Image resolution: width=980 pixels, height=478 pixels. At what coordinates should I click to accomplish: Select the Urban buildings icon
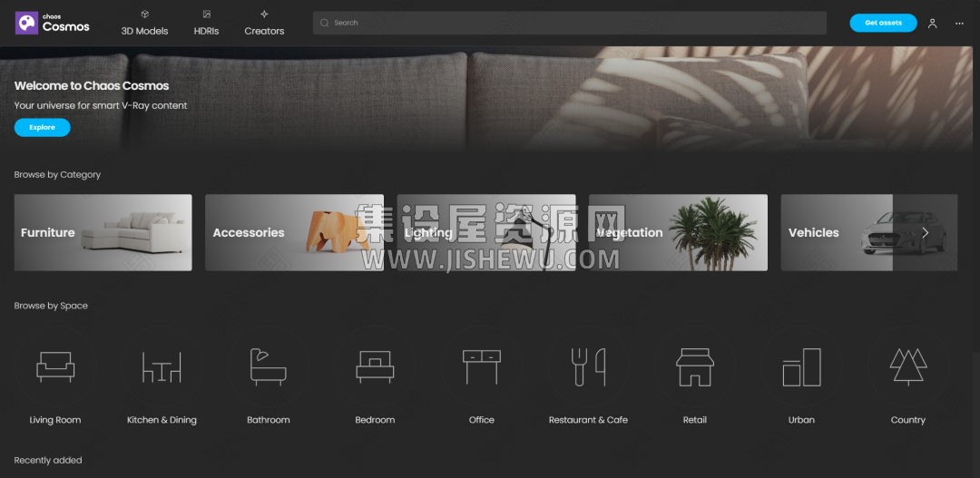(x=801, y=366)
